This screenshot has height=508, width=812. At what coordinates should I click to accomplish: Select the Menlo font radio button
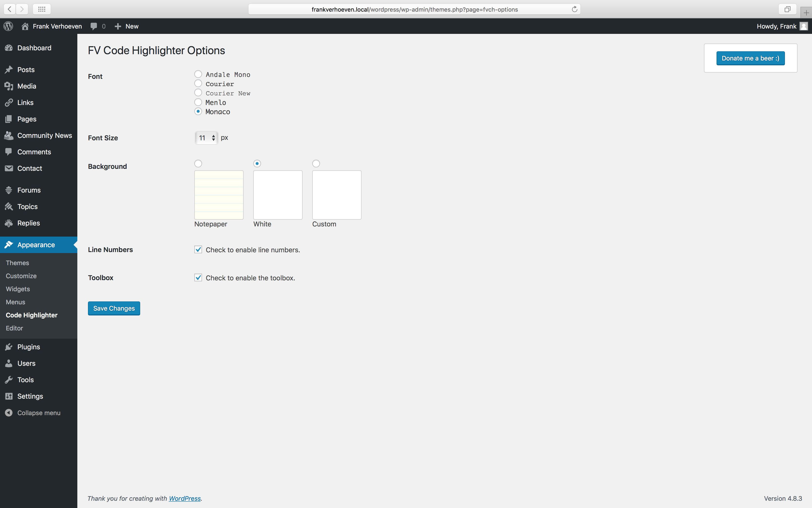coord(198,102)
